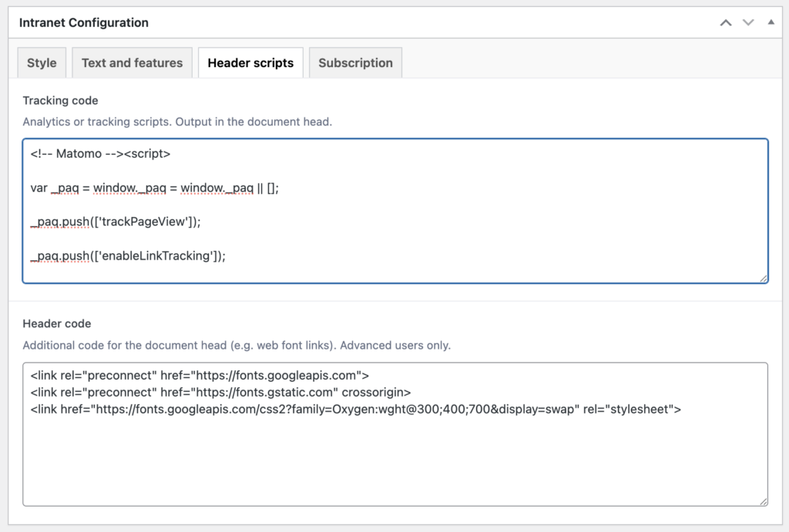
Task: Move the Intranet Configuration box down
Action: click(747, 22)
